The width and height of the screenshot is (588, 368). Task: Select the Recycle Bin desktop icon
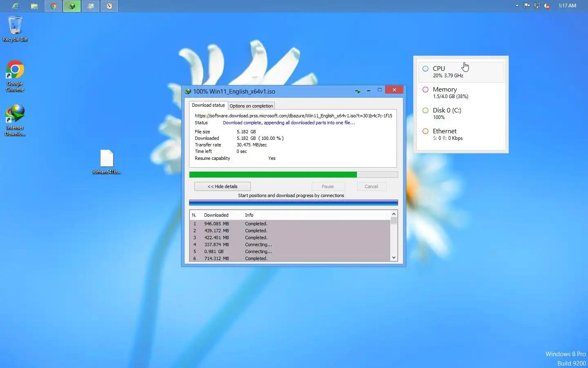tap(15, 29)
